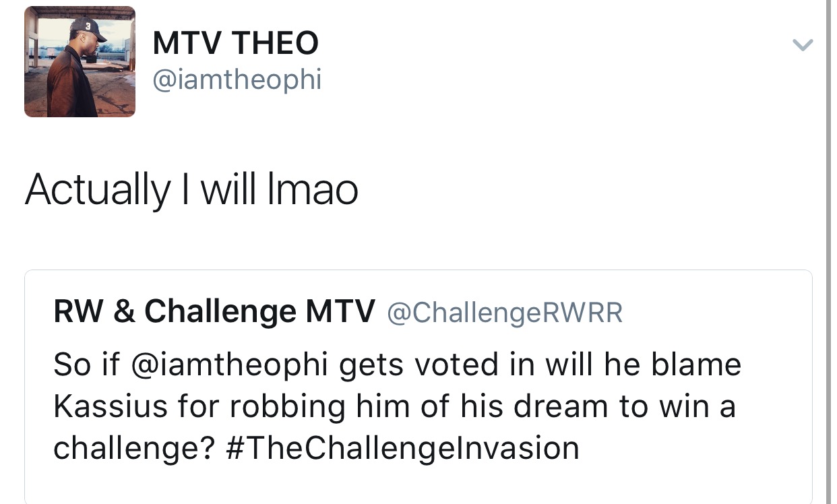This screenshot has width=837, height=504.
Task: Open the quoted tweet card
Action: click(418, 387)
